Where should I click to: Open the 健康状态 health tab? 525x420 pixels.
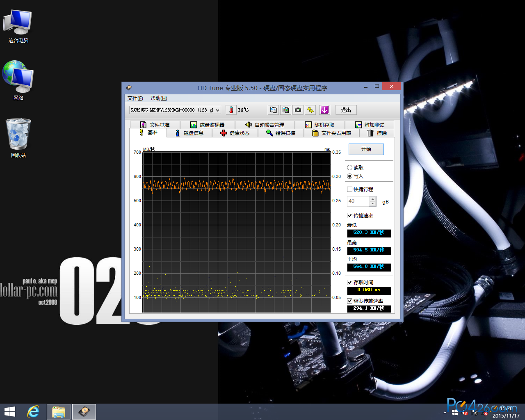coord(235,133)
